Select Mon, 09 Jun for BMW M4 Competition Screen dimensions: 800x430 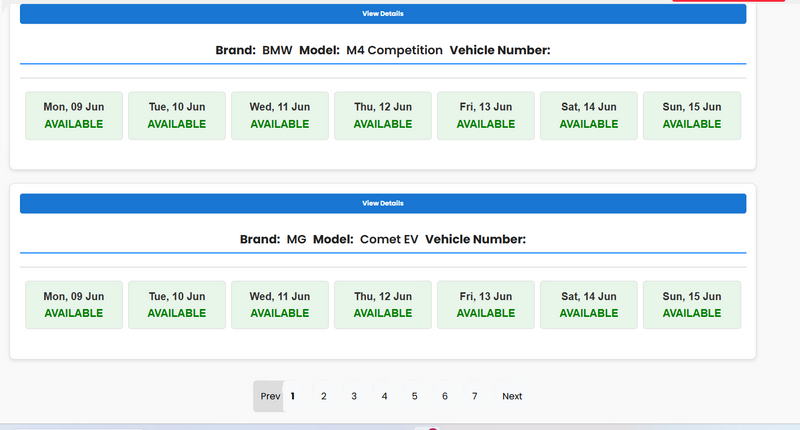click(74, 116)
